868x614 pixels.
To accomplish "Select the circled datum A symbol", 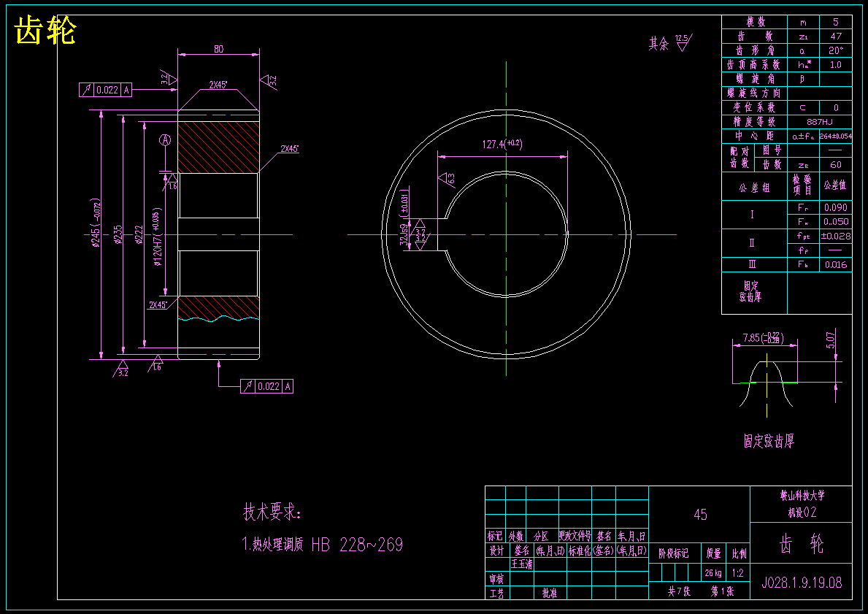I will pos(165,140).
